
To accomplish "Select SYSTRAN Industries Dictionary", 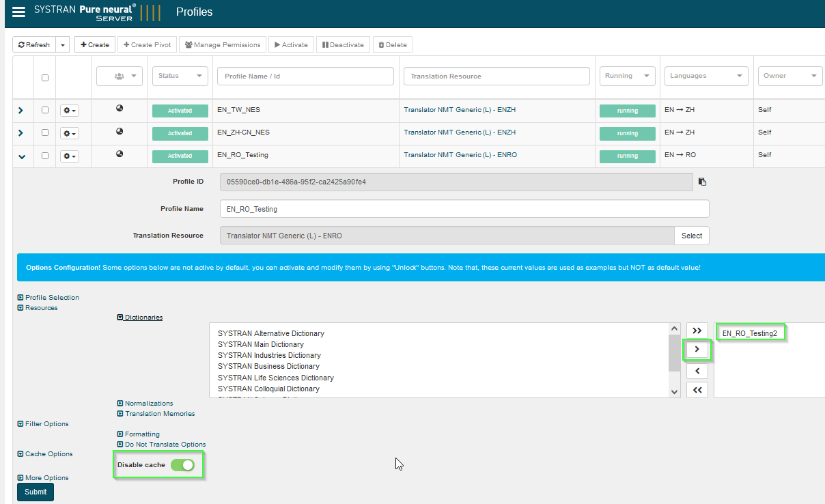I will pos(269,355).
